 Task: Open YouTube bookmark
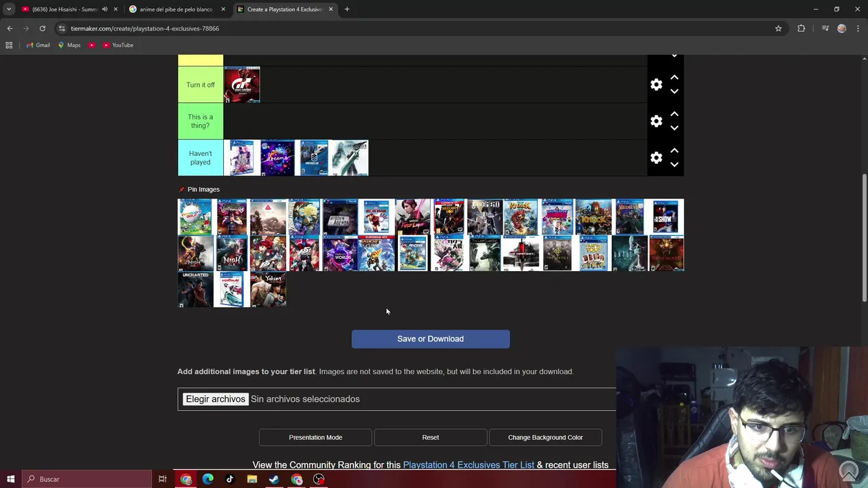(119, 45)
